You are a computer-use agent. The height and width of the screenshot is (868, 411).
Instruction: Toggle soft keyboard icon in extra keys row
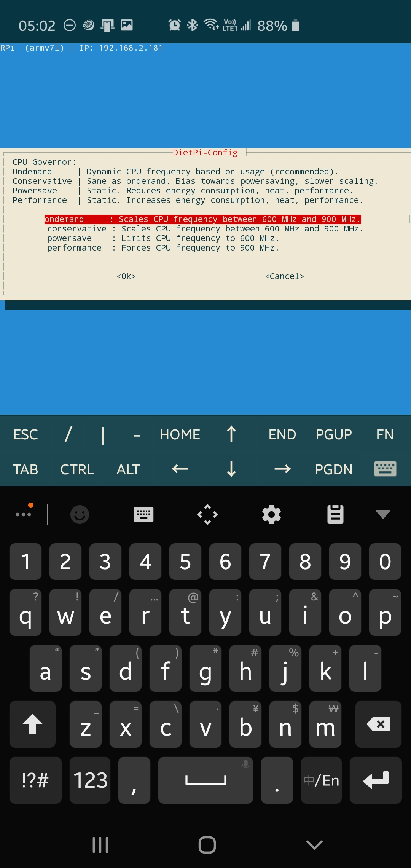tap(385, 469)
